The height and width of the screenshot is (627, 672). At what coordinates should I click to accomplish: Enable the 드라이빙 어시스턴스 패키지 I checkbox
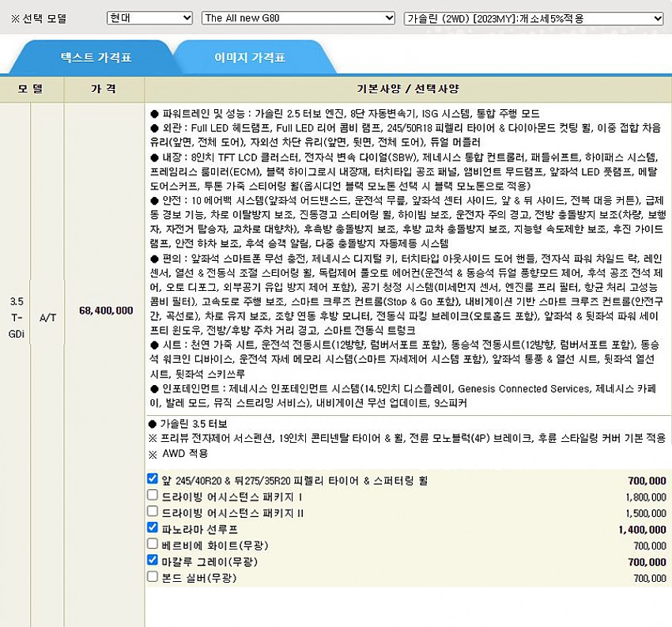[153, 496]
